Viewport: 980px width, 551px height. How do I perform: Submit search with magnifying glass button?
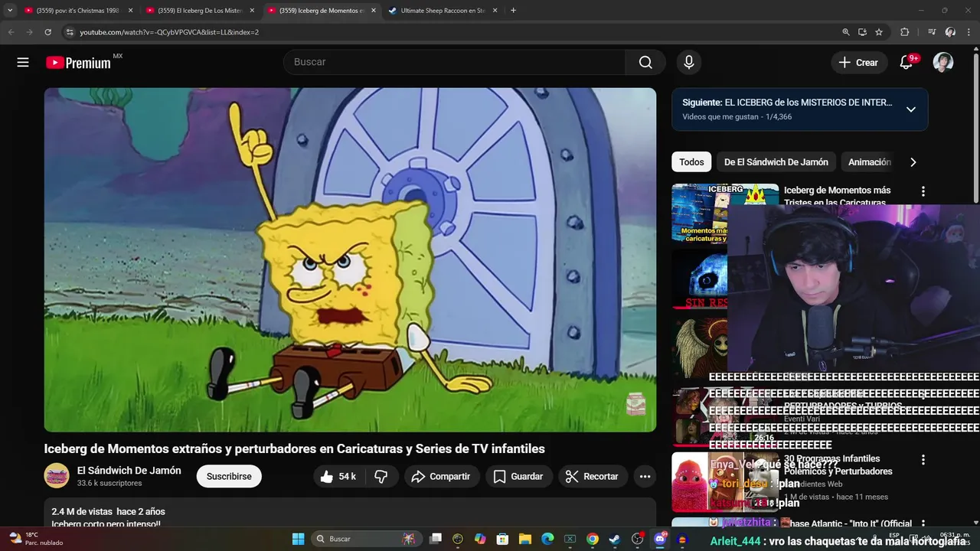click(x=645, y=62)
